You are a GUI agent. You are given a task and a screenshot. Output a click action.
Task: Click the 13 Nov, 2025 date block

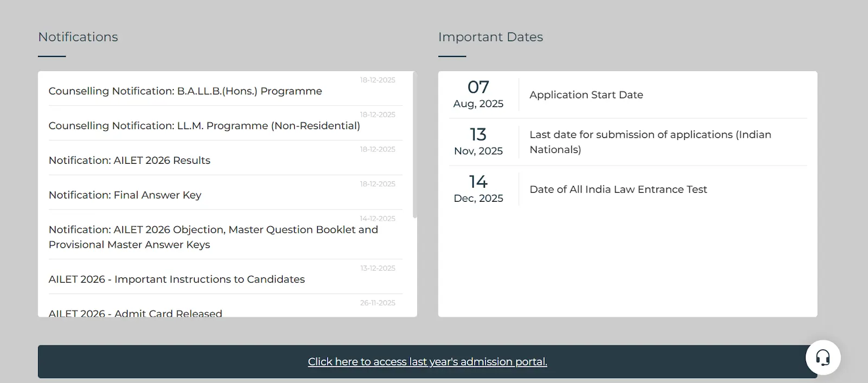pos(478,141)
